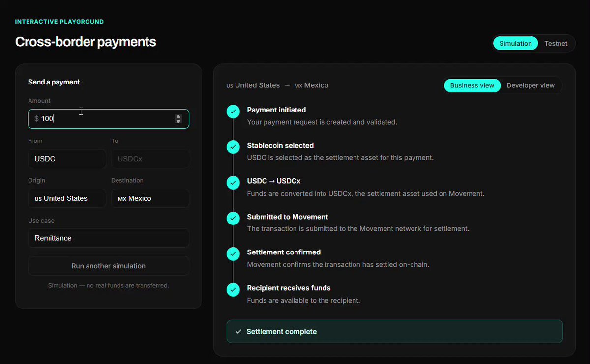Click the Payment initiated checkmark icon
Image resolution: width=590 pixels, height=364 pixels.
point(233,112)
